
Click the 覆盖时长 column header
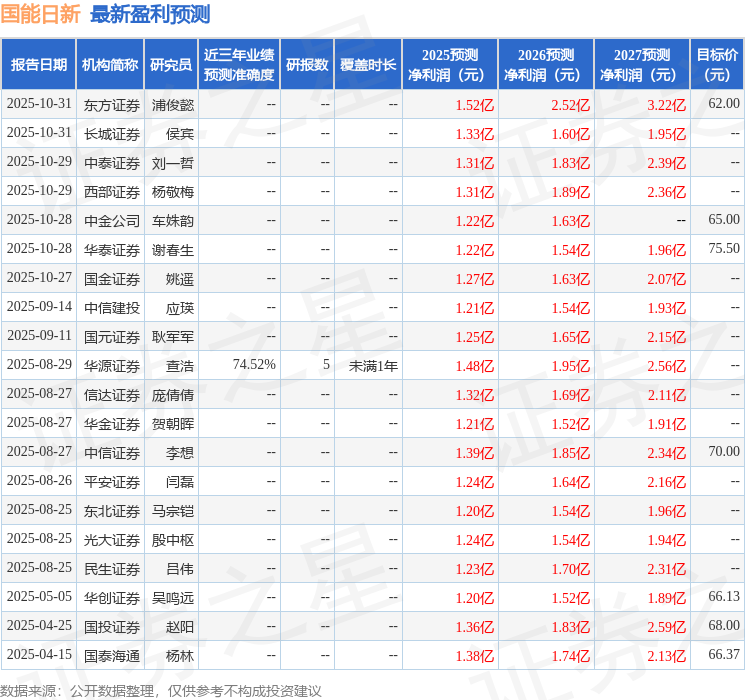point(368,65)
